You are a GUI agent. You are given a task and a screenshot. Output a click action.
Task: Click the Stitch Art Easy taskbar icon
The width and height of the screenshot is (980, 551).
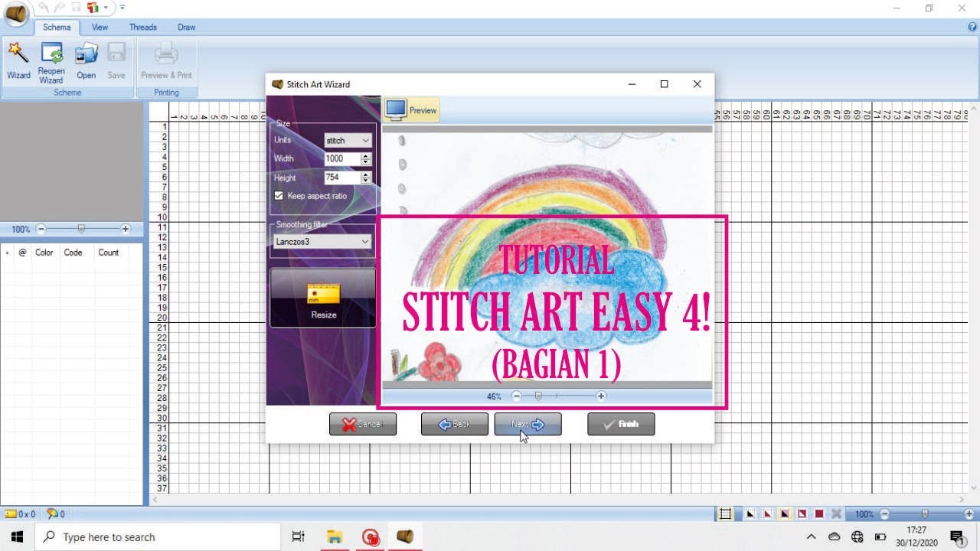tap(405, 537)
